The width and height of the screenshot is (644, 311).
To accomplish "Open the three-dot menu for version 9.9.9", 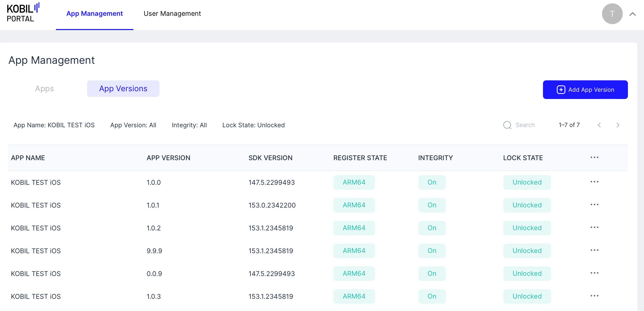I will [594, 250].
